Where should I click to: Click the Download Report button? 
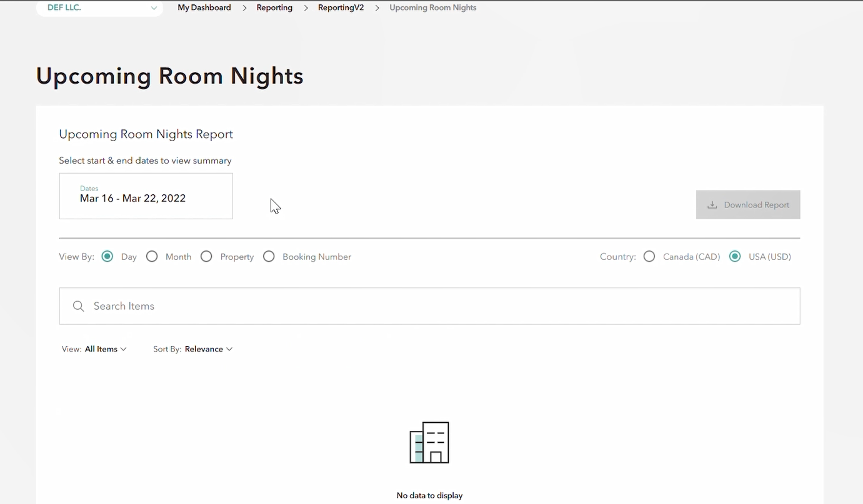point(748,205)
